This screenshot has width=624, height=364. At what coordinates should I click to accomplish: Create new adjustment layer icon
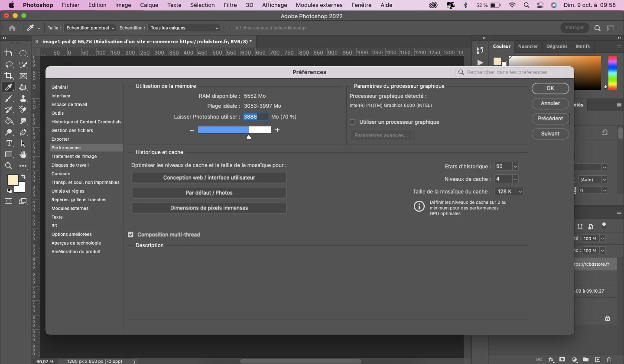(x=574, y=360)
